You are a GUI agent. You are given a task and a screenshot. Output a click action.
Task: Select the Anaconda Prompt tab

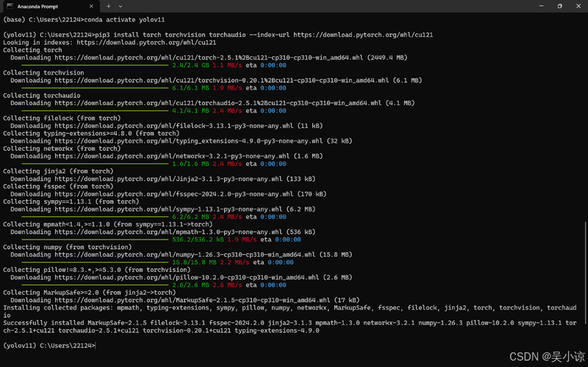(x=50, y=6)
